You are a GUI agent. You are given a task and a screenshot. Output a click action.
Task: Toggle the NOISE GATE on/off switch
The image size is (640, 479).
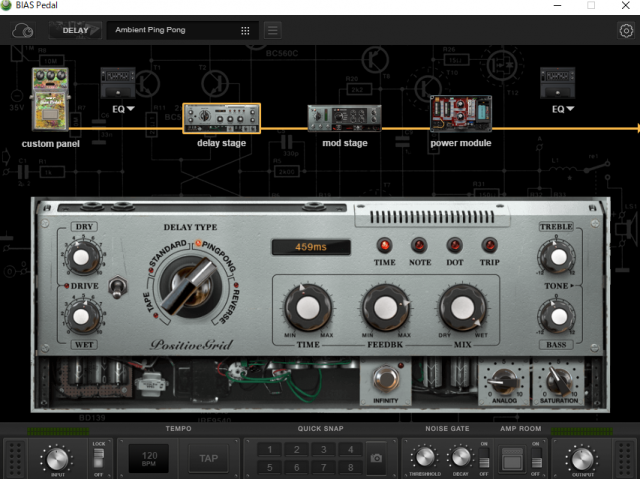click(x=484, y=458)
